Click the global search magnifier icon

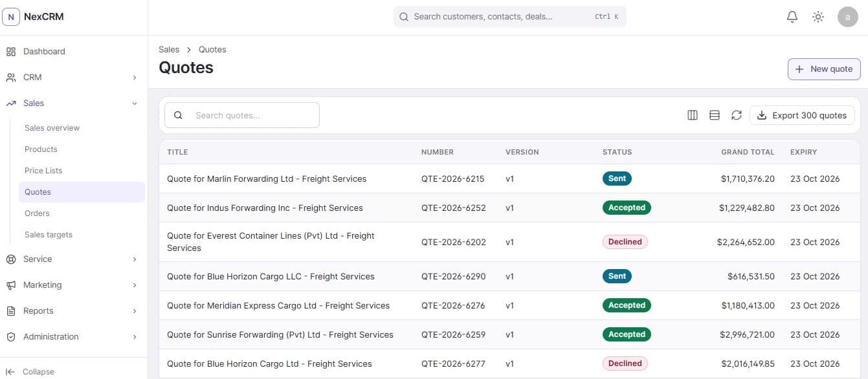pyautogui.click(x=404, y=17)
